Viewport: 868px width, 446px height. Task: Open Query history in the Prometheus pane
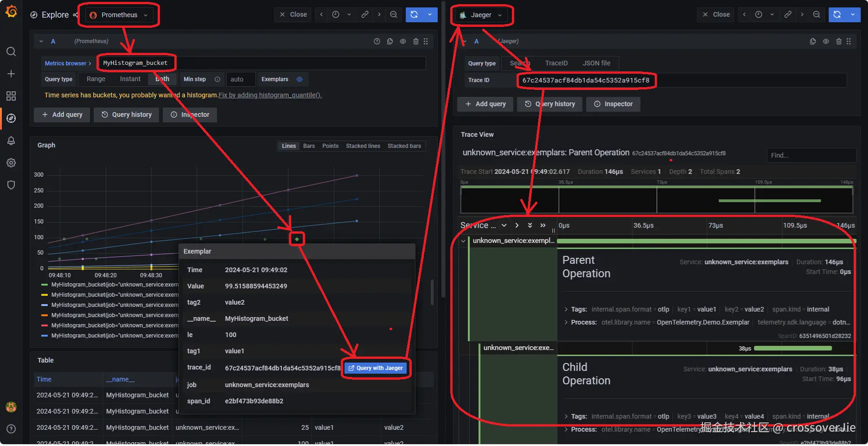127,115
